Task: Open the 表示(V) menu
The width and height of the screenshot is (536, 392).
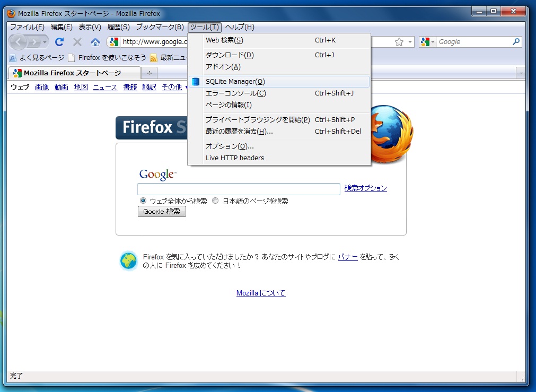Action: [90, 27]
